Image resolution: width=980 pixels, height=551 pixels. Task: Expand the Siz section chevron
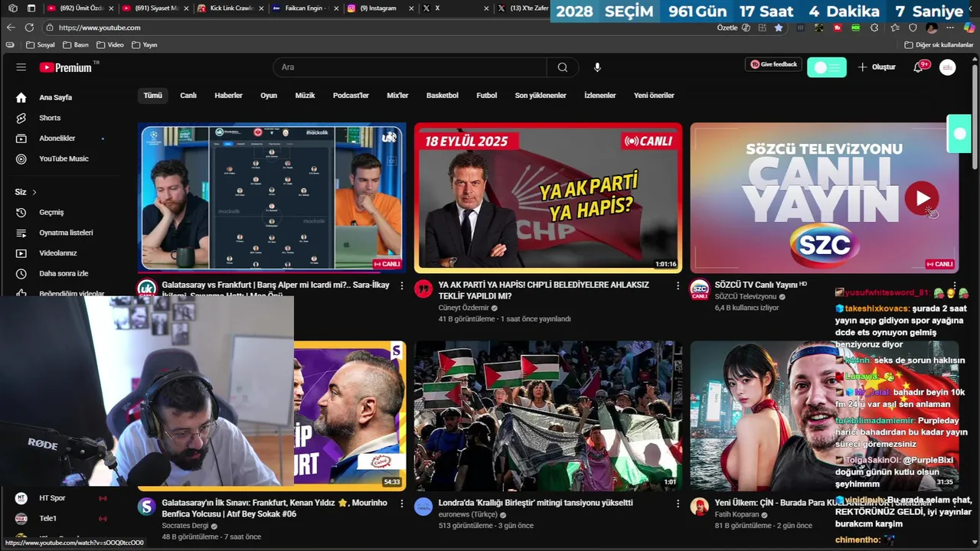[34, 192]
